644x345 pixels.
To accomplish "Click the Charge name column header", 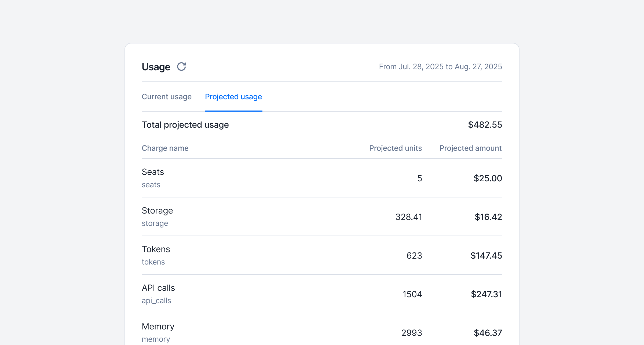I will click(165, 148).
